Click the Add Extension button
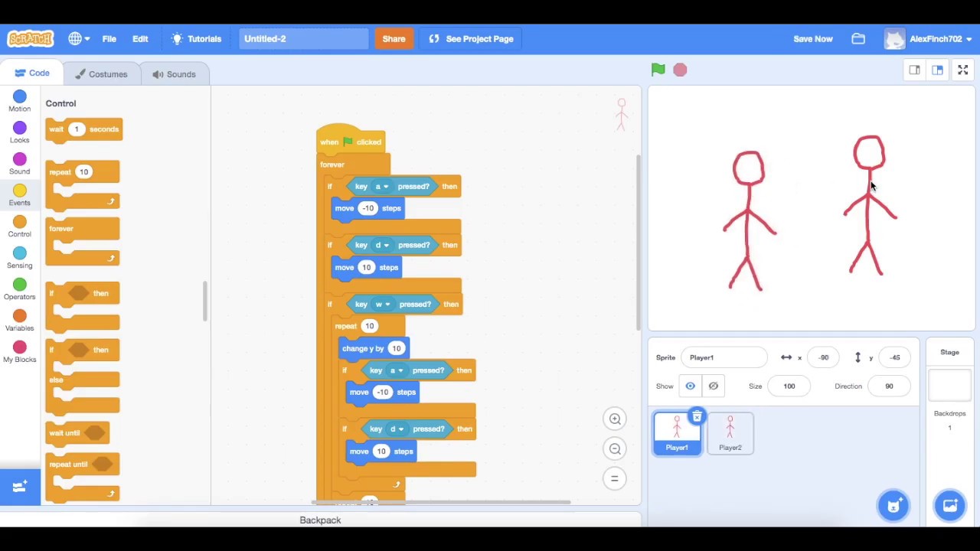The height and width of the screenshot is (551, 980). click(x=20, y=487)
